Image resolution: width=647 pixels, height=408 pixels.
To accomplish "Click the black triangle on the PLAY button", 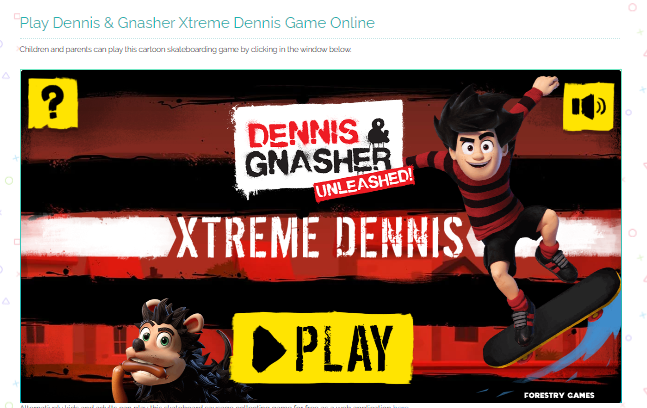I will coord(269,349).
